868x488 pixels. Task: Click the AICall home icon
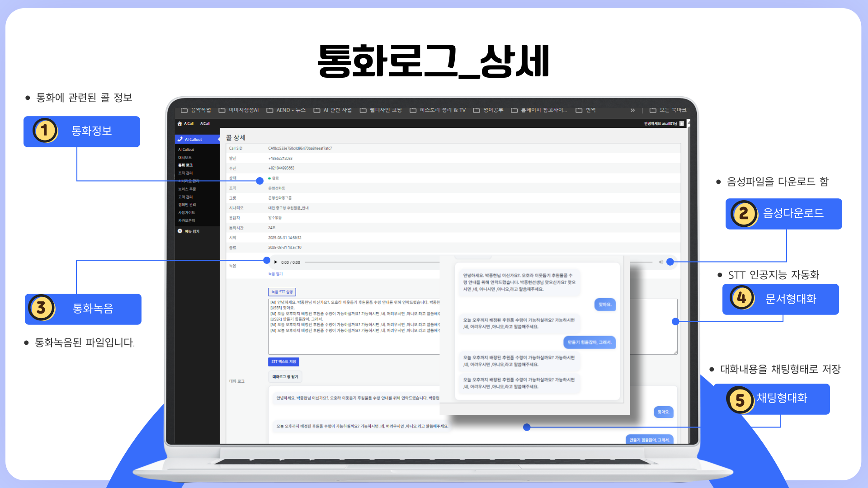tap(179, 123)
